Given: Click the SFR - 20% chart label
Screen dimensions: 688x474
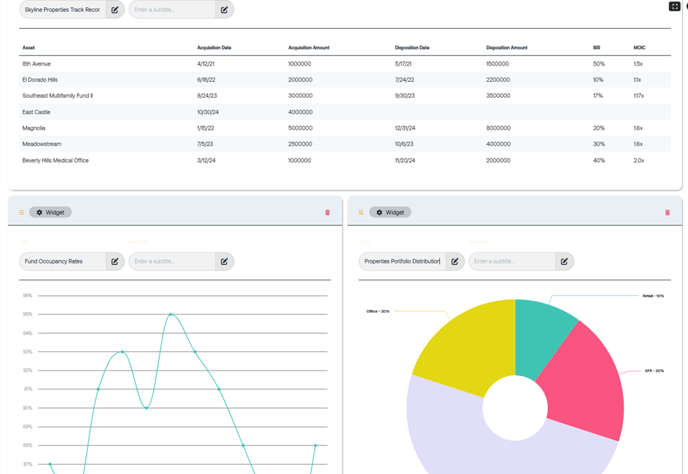Looking at the screenshot, I should pyautogui.click(x=654, y=371).
